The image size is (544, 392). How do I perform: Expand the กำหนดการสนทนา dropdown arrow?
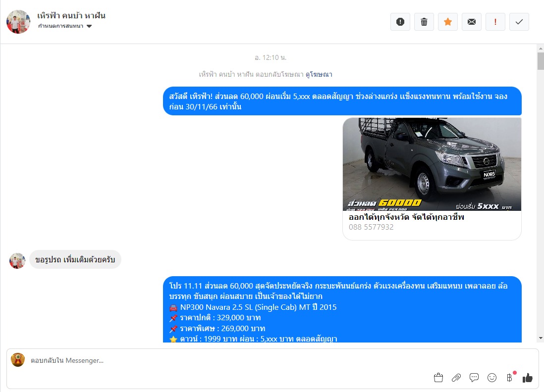point(89,26)
